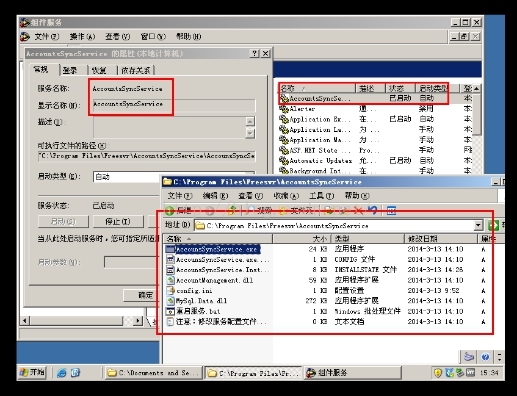
Task: Expand the Explorer address bar dropdown
Action: click(478, 226)
